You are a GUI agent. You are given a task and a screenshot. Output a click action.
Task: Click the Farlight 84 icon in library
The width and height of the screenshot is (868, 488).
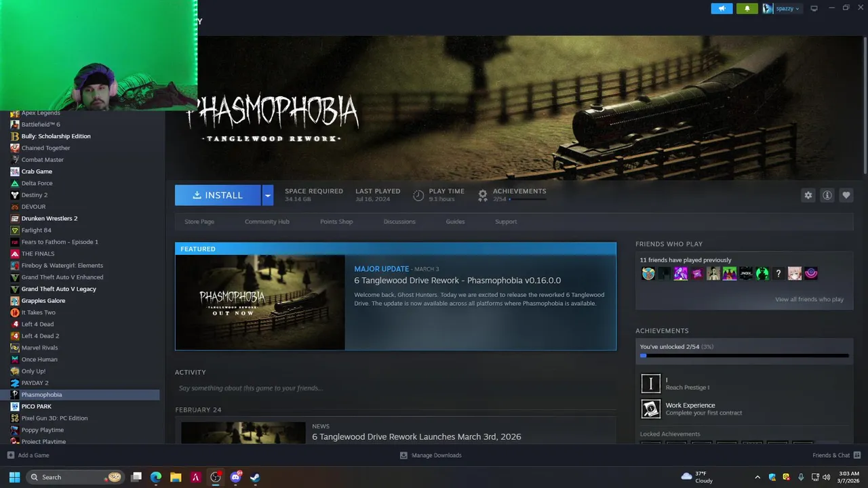pyautogui.click(x=15, y=230)
